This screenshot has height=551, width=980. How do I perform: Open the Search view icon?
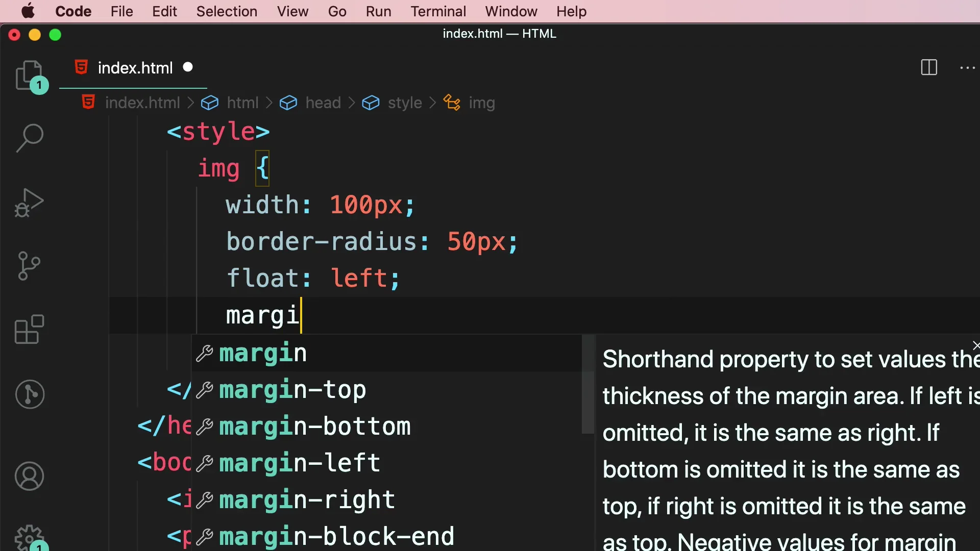click(29, 138)
